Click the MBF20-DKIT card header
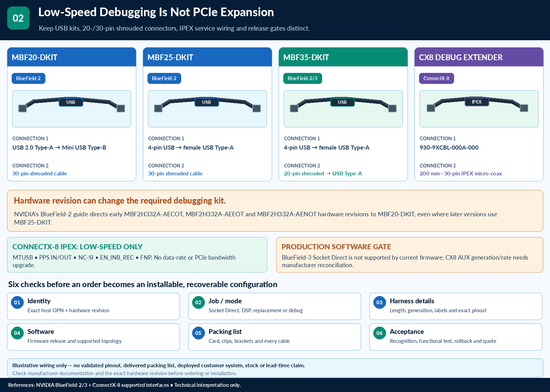The image size is (550, 392). pos(71,57)
